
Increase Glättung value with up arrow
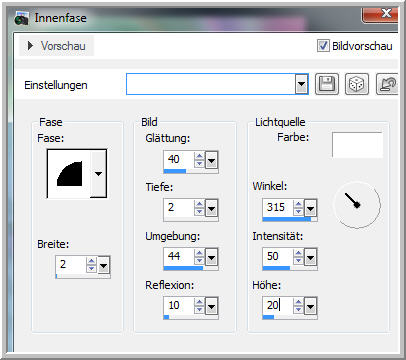click(199, 156)
